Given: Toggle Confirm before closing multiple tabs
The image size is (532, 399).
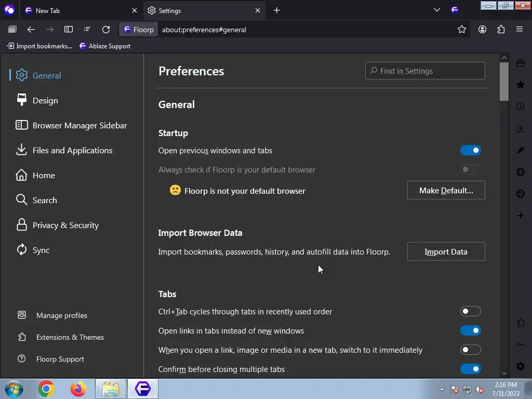Looking at the screenshot, I should pyautogui.click(x=471, y=369).
